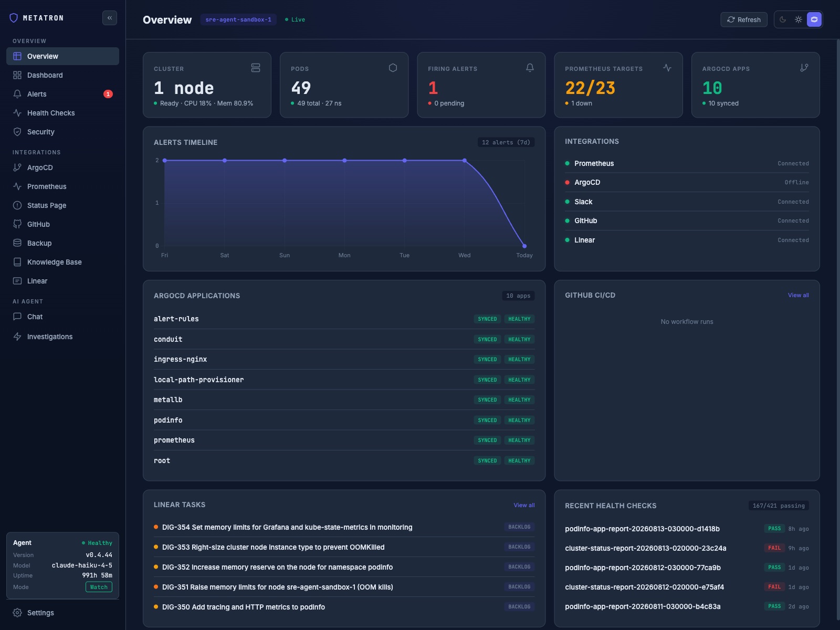This screenshot has height=630, width=840.
Task: Click View all in GitHub CI/CD
Action: point(798,295)
